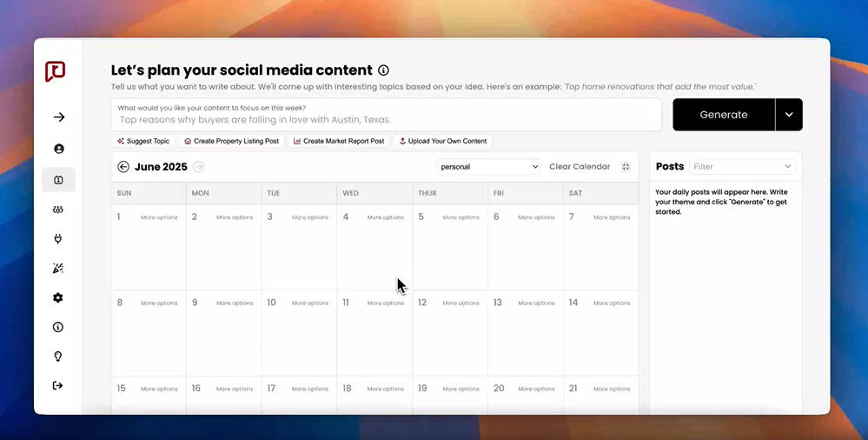Click Create Market Report Post

[x=339, y=142]
